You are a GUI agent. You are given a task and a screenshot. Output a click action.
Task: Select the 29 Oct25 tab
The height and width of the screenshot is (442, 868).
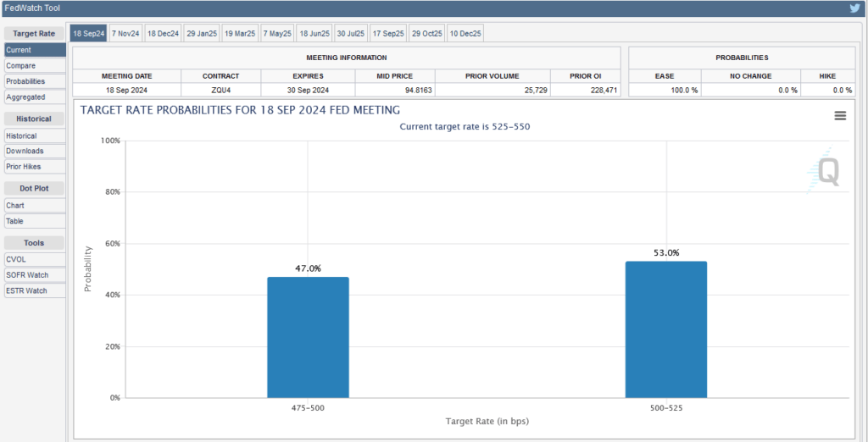point(427,34)
